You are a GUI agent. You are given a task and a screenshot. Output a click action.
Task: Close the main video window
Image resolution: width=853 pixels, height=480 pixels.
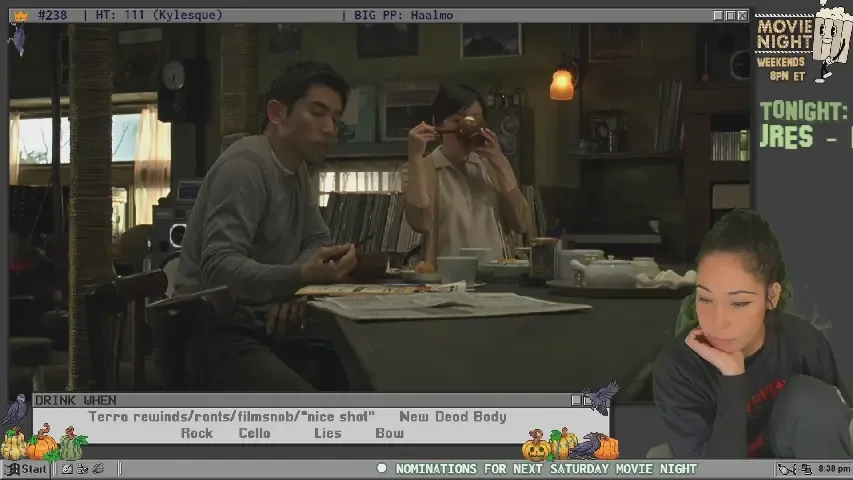click(742, 16)
